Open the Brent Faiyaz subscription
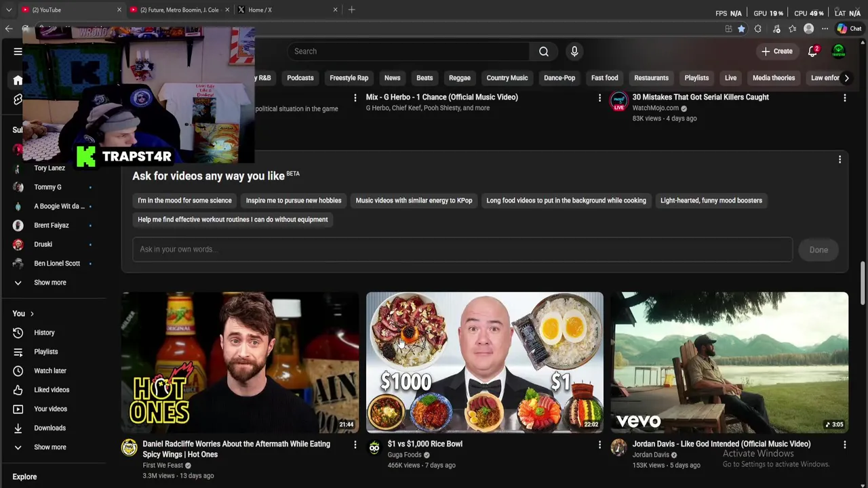The width and height of the screenshot is (868, 488). (53, 225)
